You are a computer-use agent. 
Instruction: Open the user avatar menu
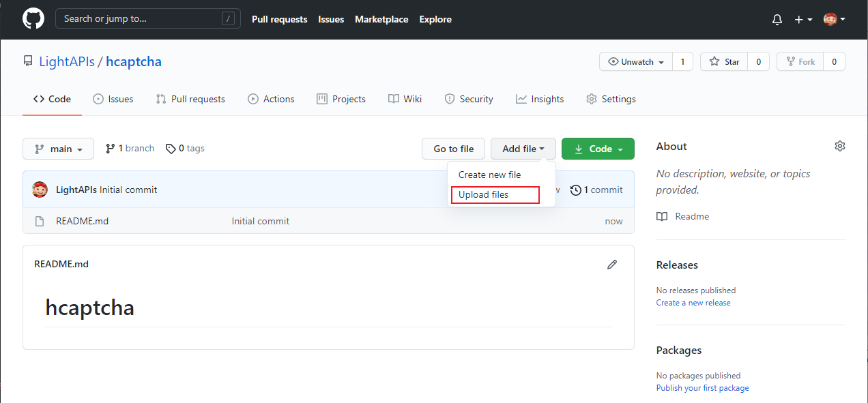[834, 20]
